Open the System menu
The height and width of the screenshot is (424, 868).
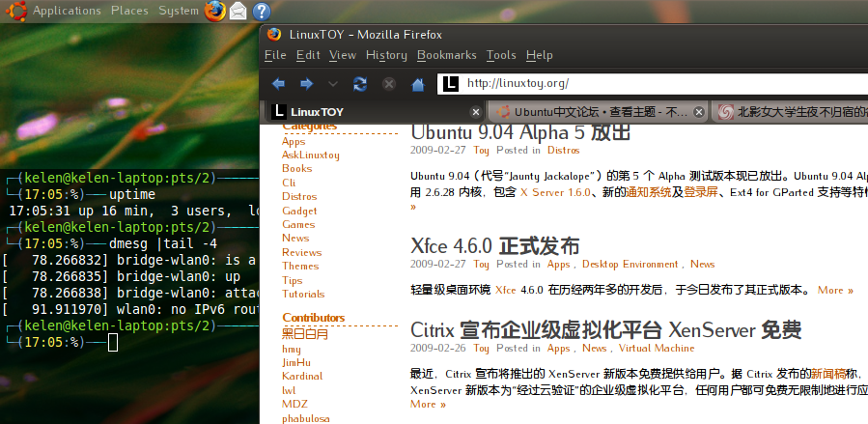[179, 11]
